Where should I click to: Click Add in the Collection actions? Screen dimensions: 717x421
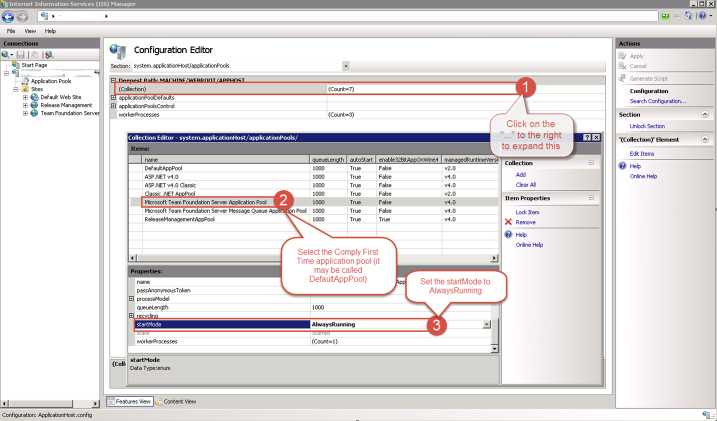tap(521, 174)
